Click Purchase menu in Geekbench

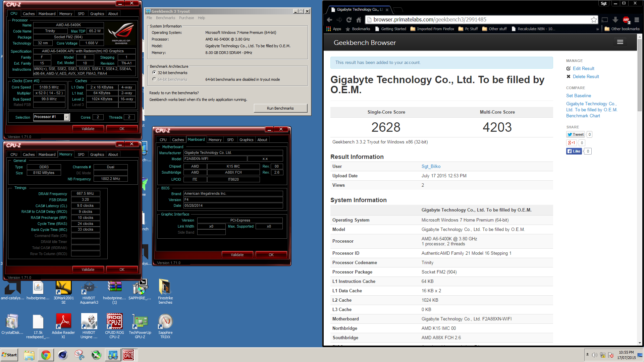point(186,18)
